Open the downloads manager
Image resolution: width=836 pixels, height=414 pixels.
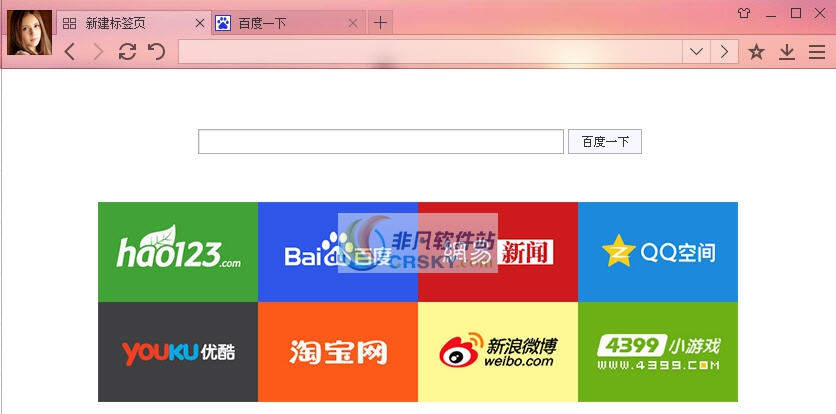pyautogui.click(x=787, y=52)
